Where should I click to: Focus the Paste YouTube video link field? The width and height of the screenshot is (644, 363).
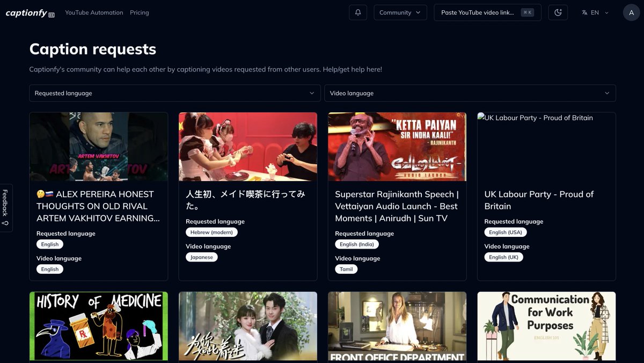pyautogui.click(x=487, y=12)
